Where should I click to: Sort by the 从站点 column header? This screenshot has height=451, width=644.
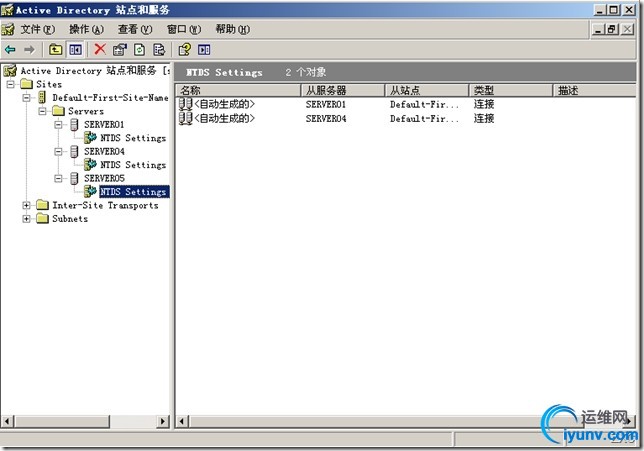[427, 90]
